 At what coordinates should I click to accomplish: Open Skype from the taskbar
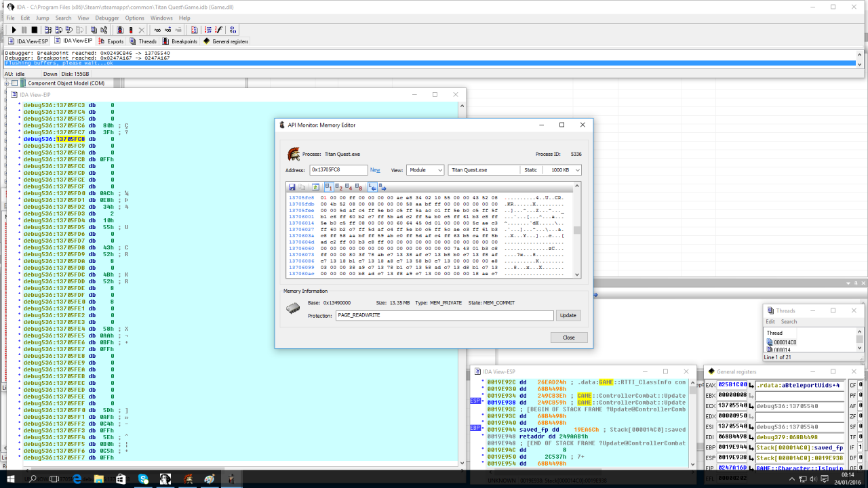[143, 479]
